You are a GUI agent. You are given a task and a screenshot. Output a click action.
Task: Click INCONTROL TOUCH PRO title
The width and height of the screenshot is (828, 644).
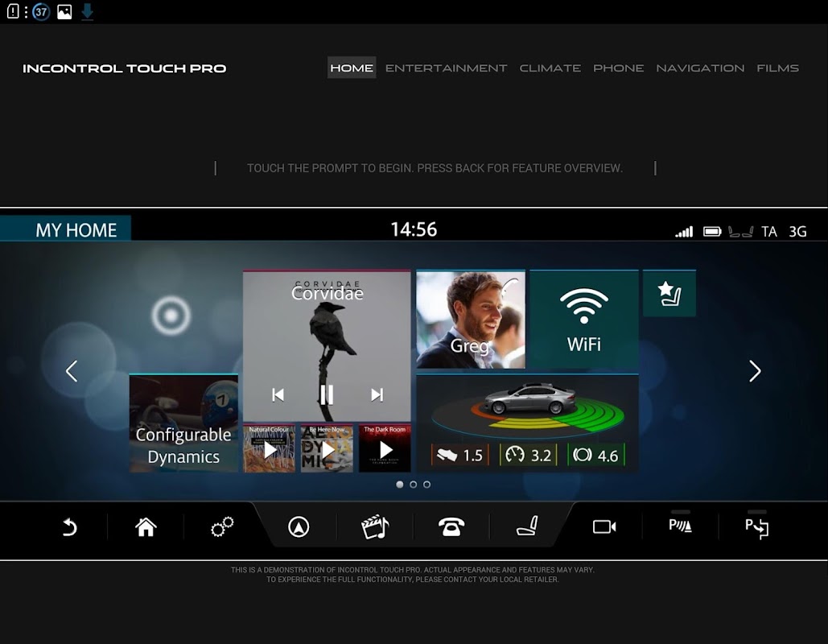tap(125, 68)
